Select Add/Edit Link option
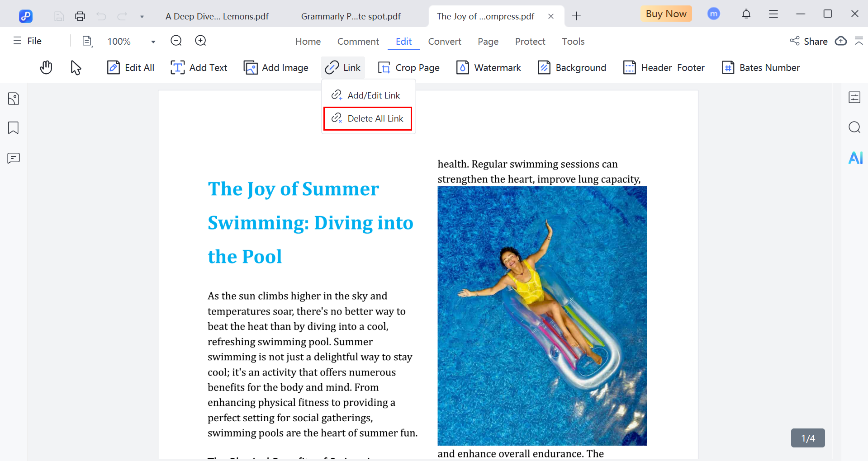 coord(366,95)
